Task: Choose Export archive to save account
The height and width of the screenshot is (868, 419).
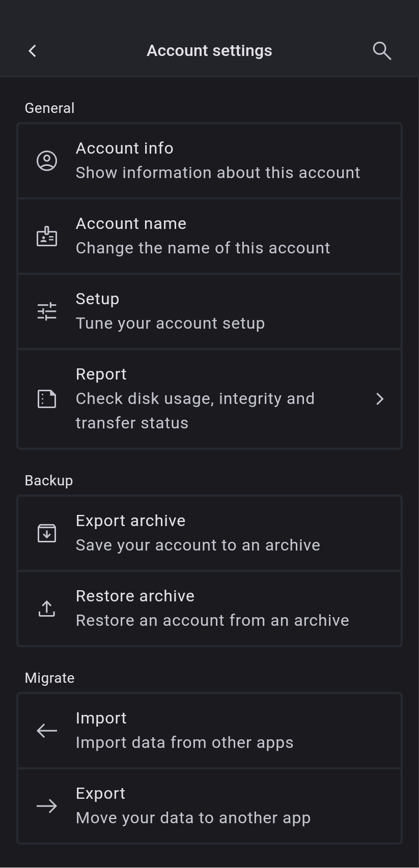Action: pos(198,533)
